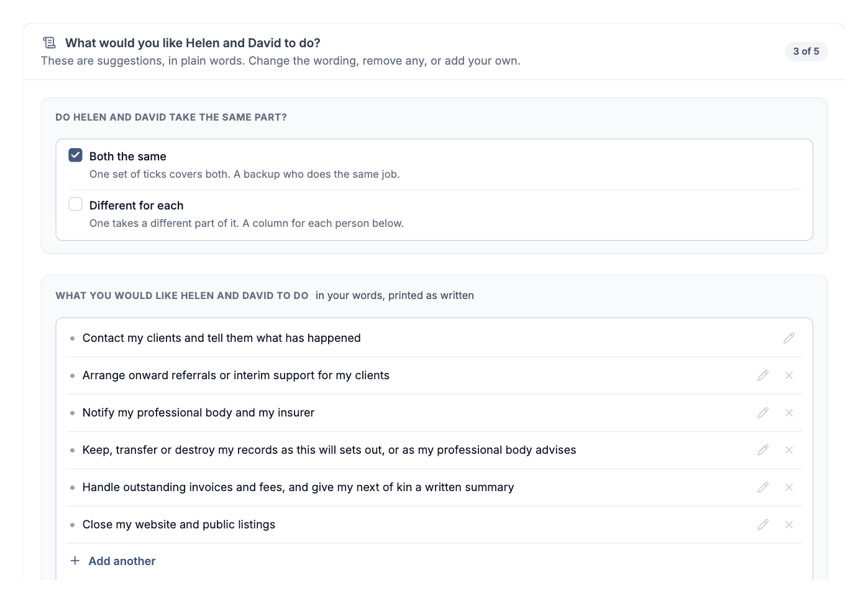
Task: Select 'Close my website and public listings' text
Action: point(179,525)
